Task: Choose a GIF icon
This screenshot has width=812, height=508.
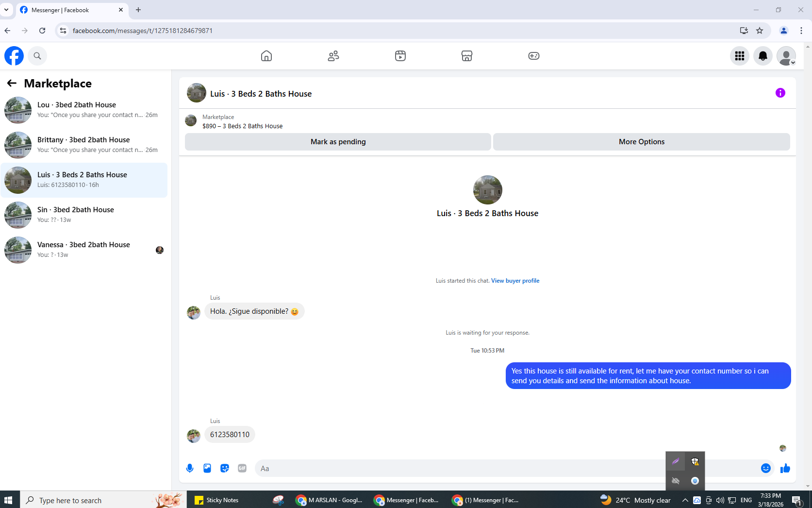Action: 242,468
